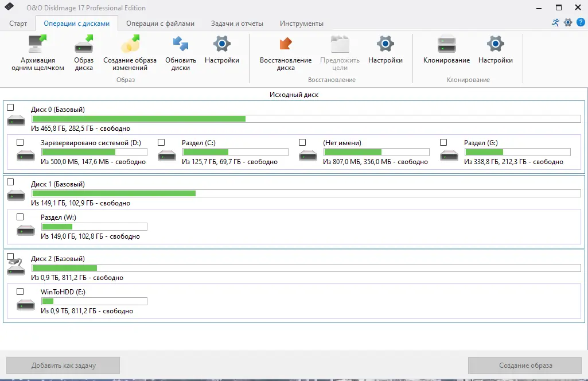Open Help question mark icon
The height and width of the screenshot is (381, 588).
[581, 22]
